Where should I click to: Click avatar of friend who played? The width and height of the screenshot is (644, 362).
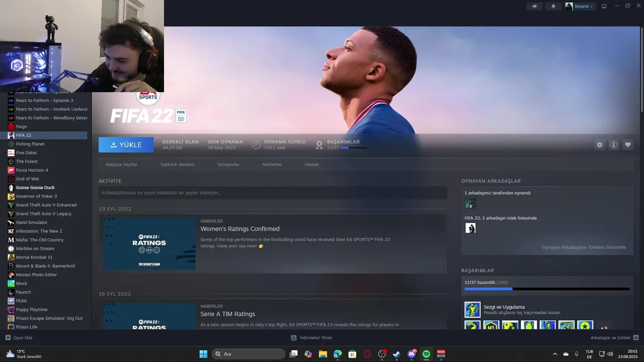coord(470,203)
